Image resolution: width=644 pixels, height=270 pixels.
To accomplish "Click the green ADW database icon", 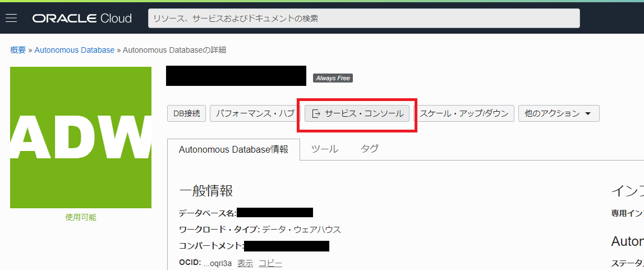I will point(81,138).
